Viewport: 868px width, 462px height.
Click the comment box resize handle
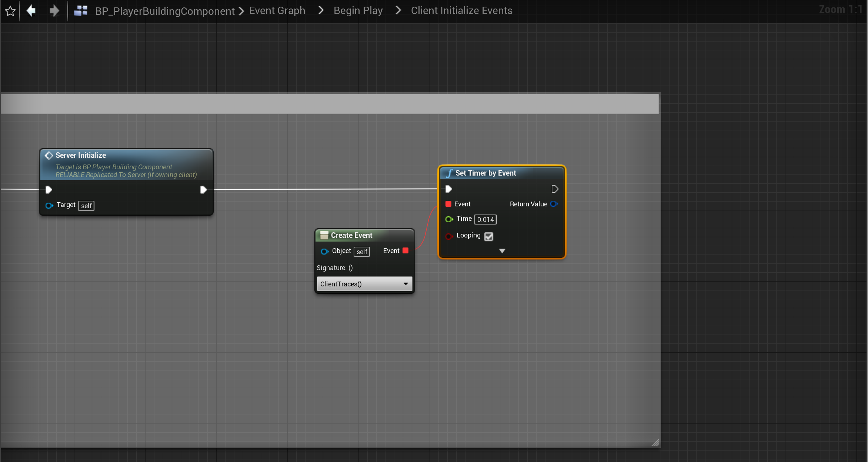(655, 443)
